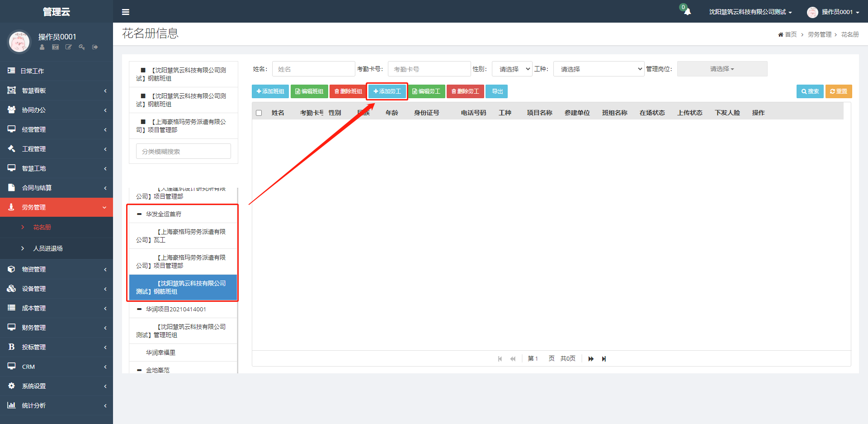Click the hamburger menu toggle icon
868x424 pixels.
point(126,12)
